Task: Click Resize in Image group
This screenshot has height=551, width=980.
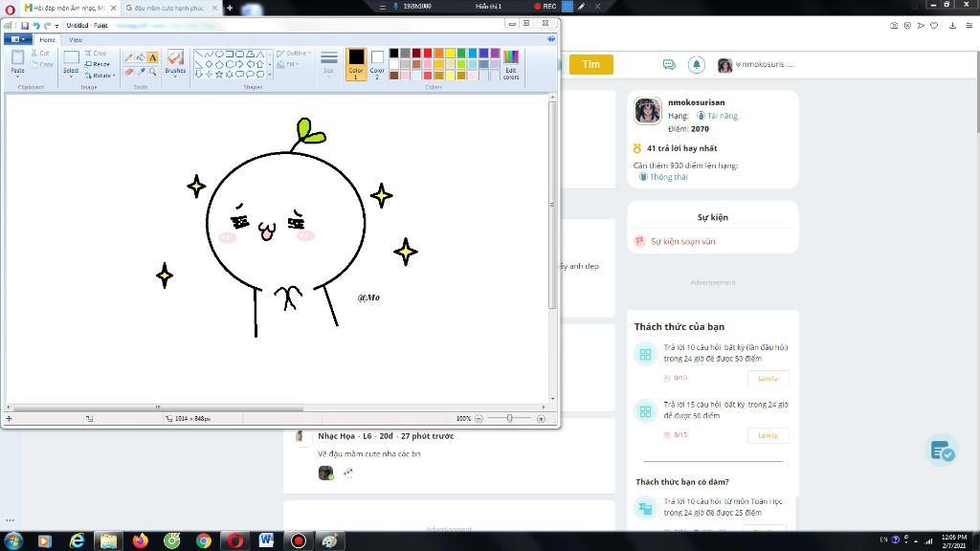Action: pos(98,64)
